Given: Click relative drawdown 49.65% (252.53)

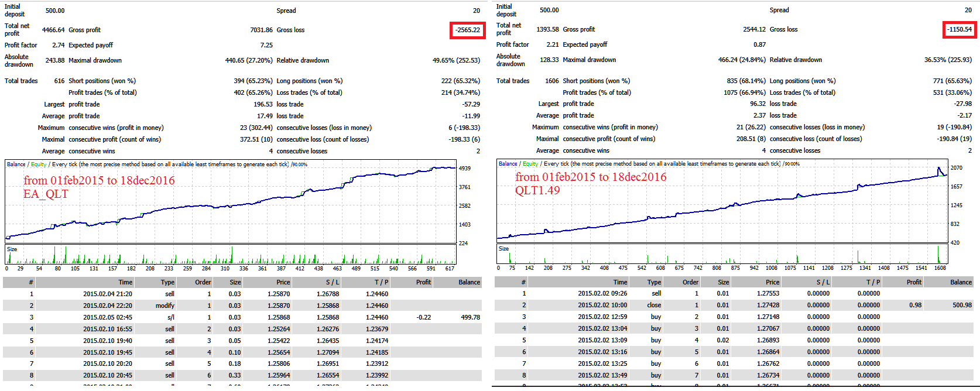Looking at the screenshot, I should pos(456,60).
